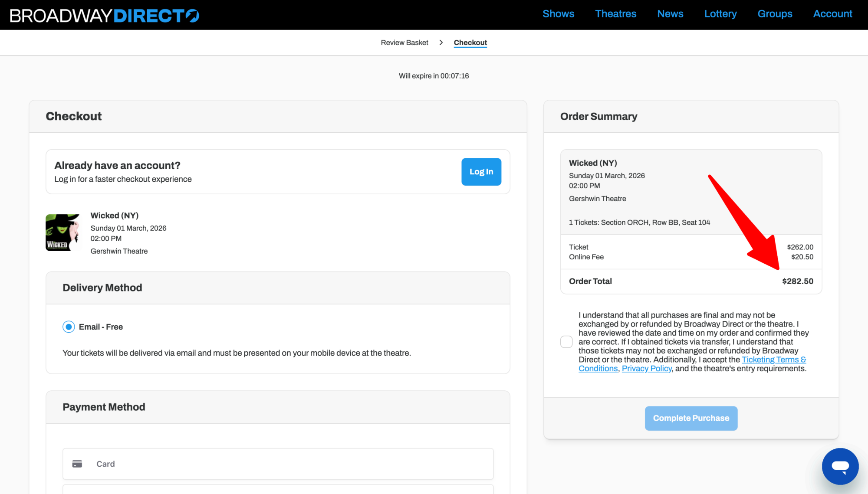Click the Complete Purchase button

[691, 418]
